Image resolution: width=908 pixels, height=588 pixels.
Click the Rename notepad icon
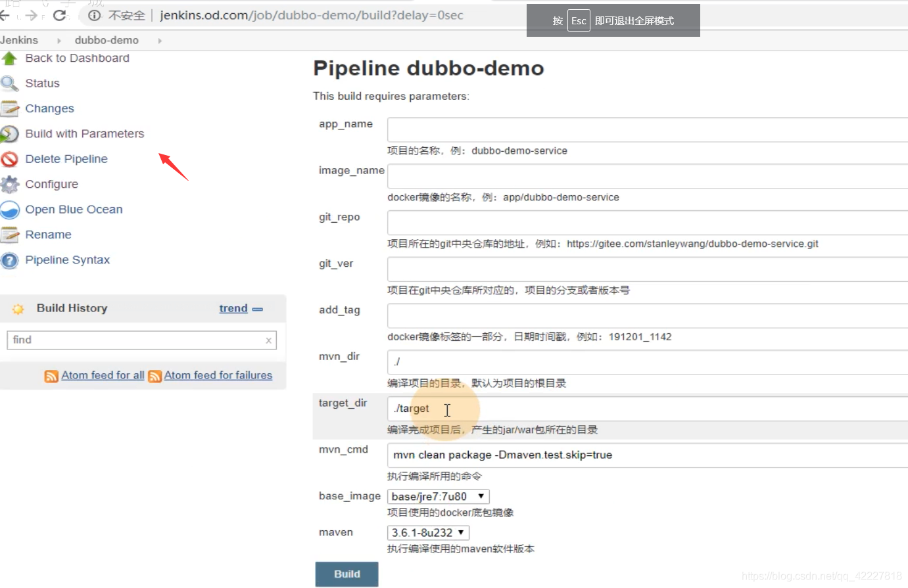[9, 235]
